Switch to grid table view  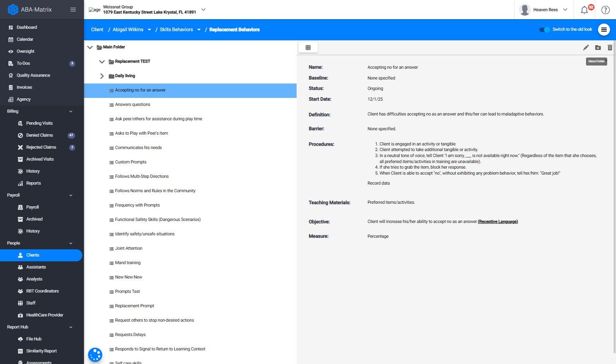coord(308,48)
